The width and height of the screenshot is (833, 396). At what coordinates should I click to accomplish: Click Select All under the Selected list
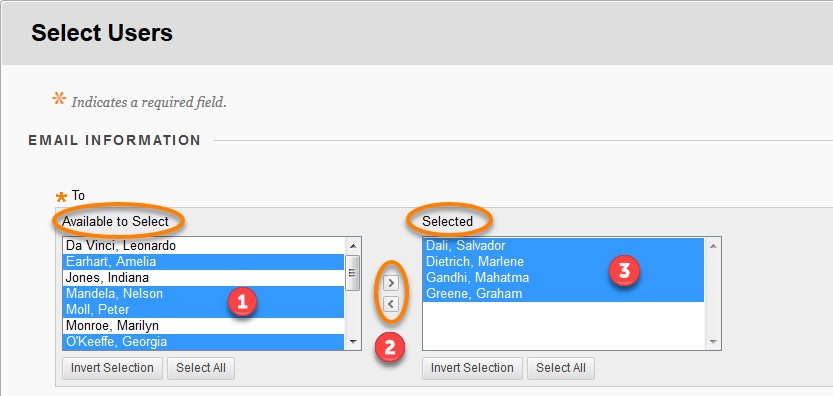[x=561, y=368]
